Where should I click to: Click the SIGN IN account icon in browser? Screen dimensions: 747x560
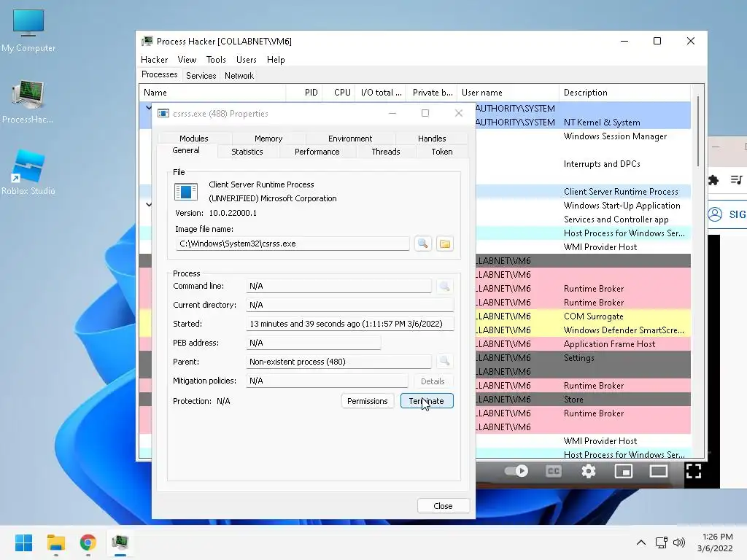coord(727,214)
